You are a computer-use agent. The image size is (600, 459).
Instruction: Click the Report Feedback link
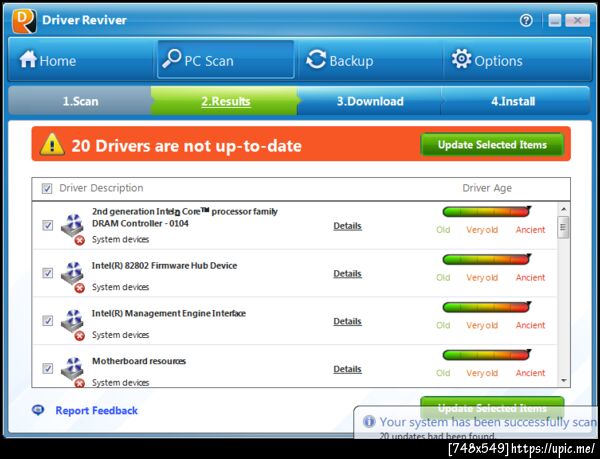96,410
